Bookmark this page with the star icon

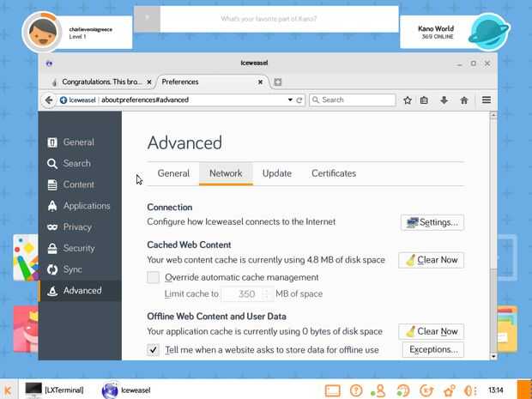[408, 100]
